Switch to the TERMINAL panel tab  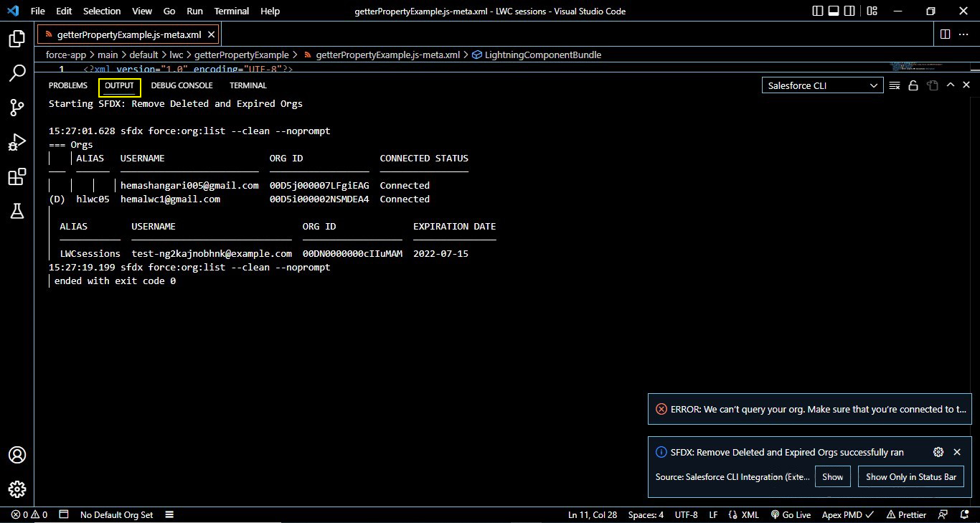(248, 85)
